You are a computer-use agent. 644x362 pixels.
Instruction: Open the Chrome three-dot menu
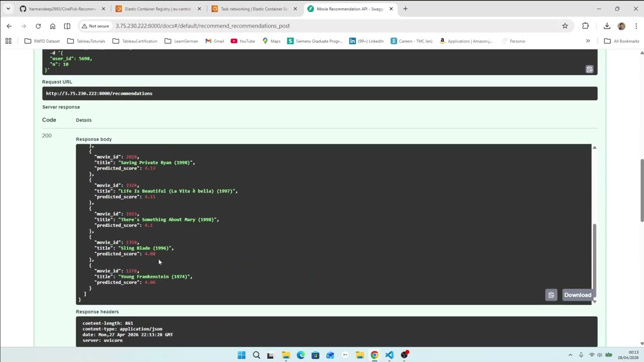click(635, 26)
